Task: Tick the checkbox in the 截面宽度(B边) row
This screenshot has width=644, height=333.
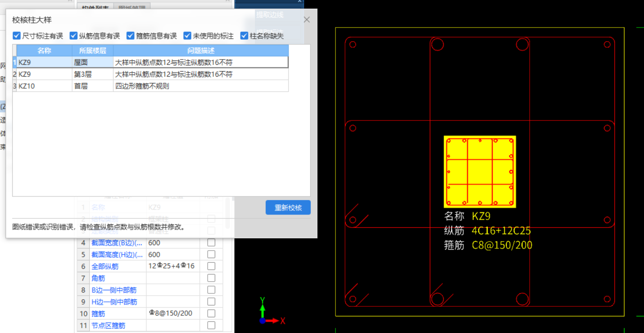Action: pos(211,242)
